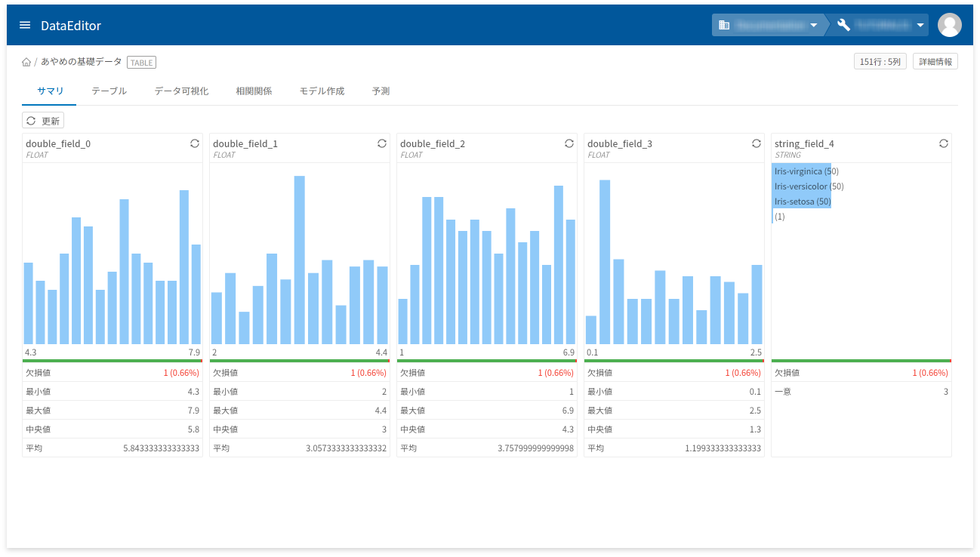980x557 pixels.
Task: Click the TABLE type badge
Action: pos(141,63)
